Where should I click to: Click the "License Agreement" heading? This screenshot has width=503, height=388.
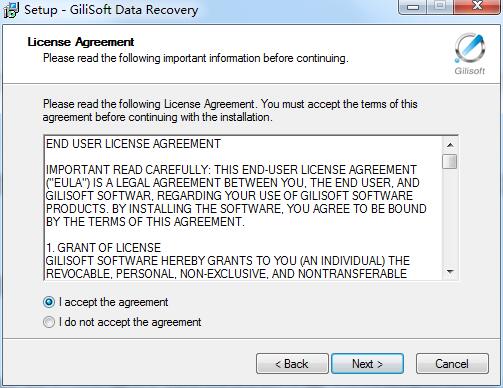(81, 42)
